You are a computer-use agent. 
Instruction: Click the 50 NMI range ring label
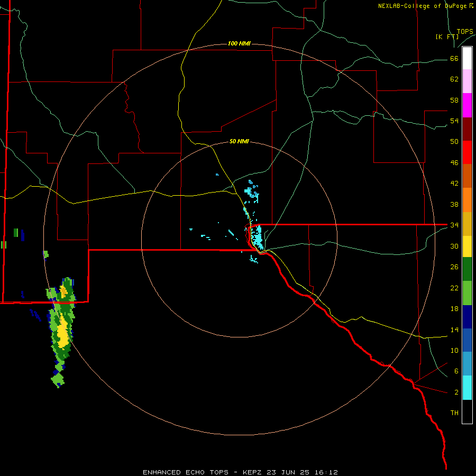click(239, 141)
